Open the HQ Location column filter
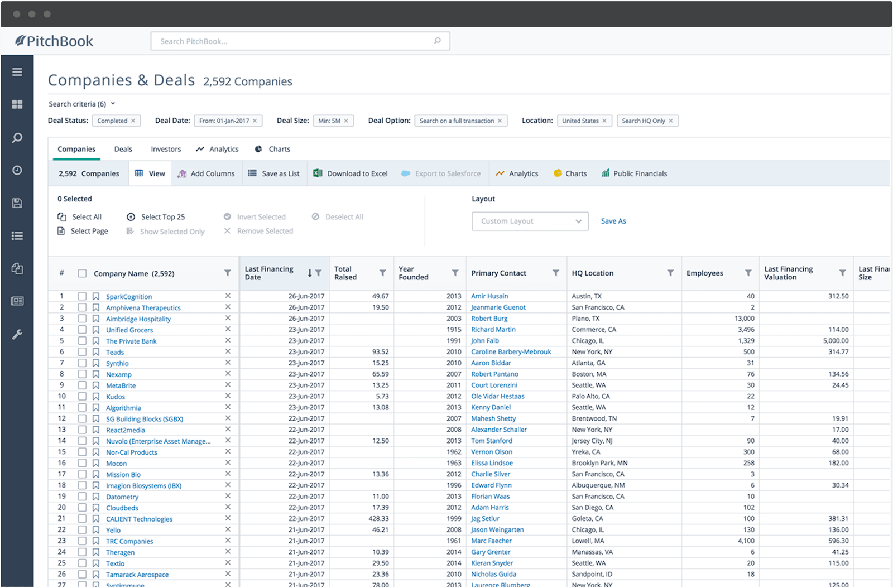Viewport: 893px width, 588px height. [670, 273]
